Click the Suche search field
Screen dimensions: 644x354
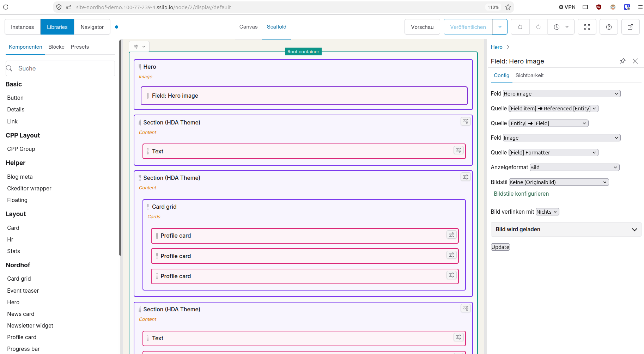click(60, 68)
